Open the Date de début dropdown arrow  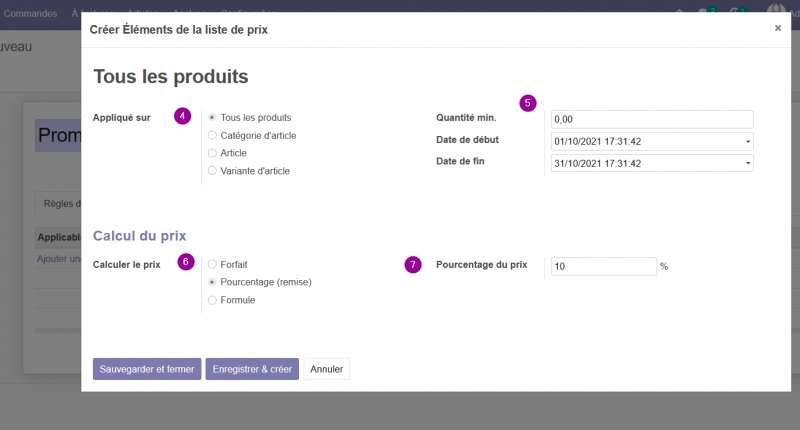click(748, 141)
